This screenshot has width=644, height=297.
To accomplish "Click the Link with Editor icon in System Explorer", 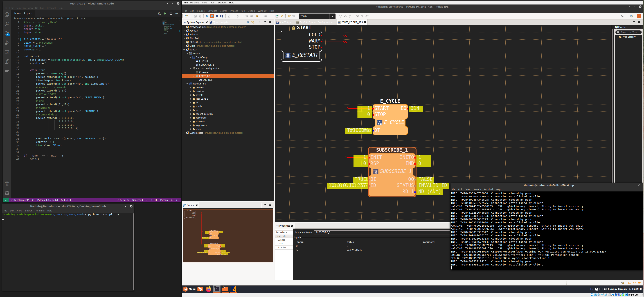I will click(x=253, y=22).
